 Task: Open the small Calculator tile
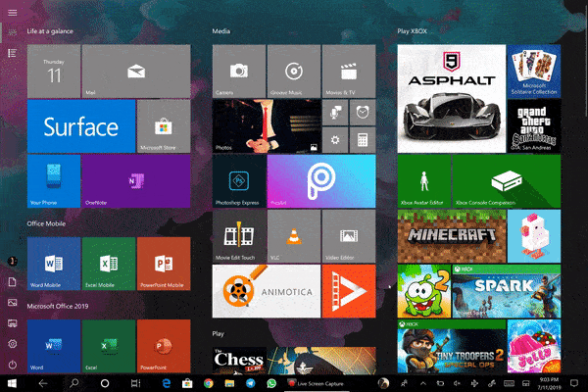[x=362, y=139]
